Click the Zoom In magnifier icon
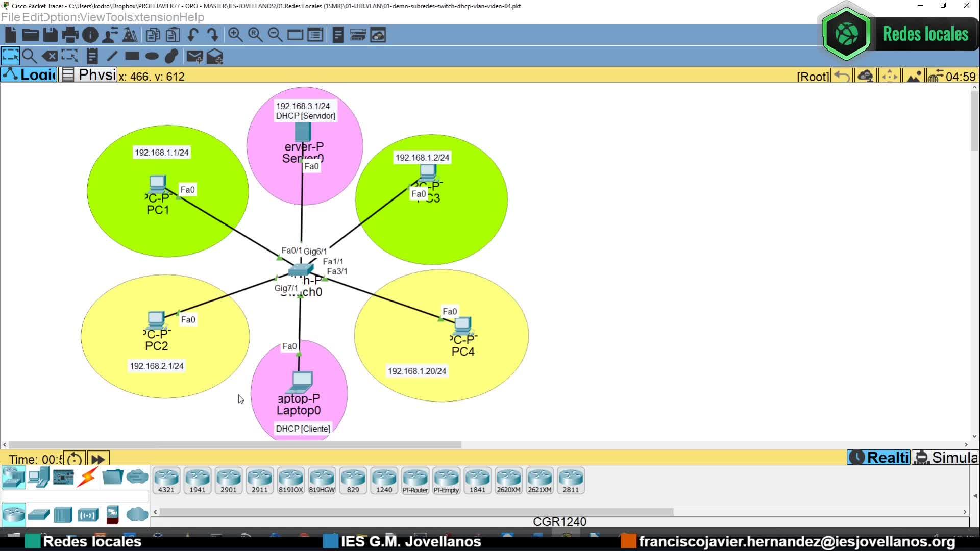 pos(235,35)
